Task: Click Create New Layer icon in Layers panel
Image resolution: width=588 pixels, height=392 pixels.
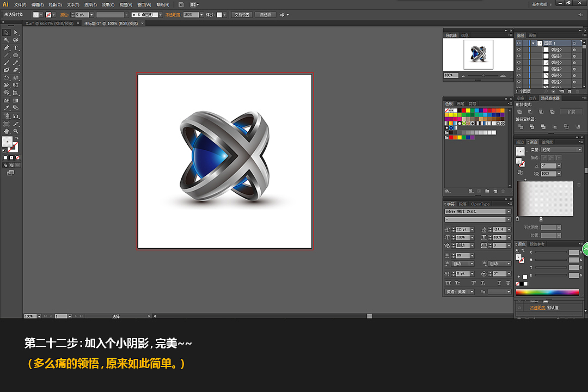Action: coord(569,91)
